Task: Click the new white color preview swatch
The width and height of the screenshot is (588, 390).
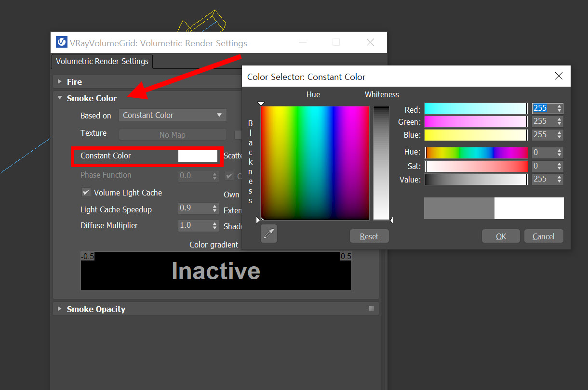Action: tap(529, 208)
